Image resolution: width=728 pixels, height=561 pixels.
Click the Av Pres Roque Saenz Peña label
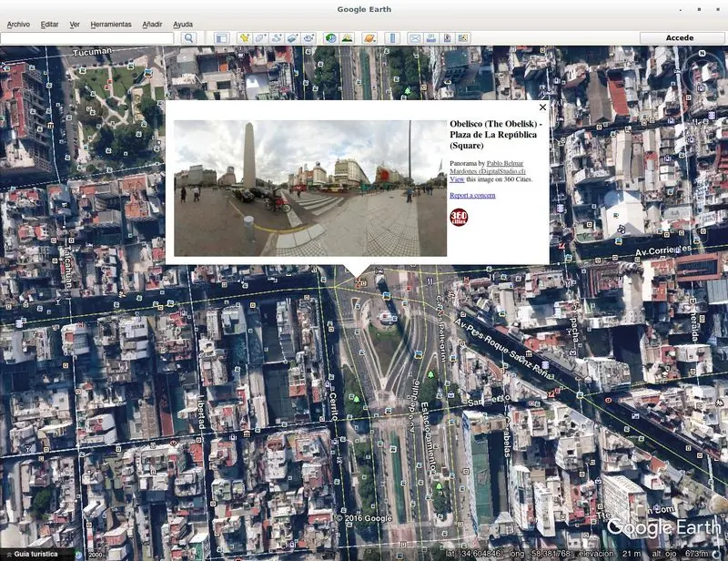[502, 348]
